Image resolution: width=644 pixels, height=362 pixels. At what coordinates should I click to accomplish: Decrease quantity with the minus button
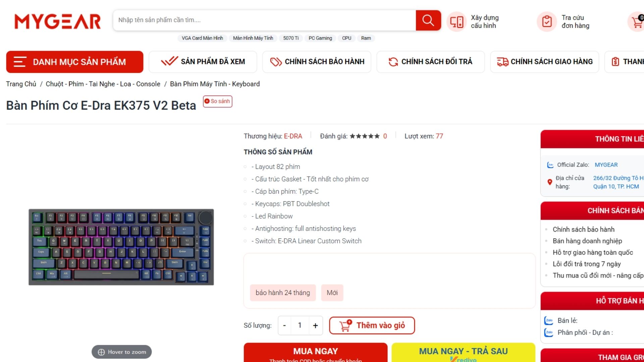click(x=284, y=325)
